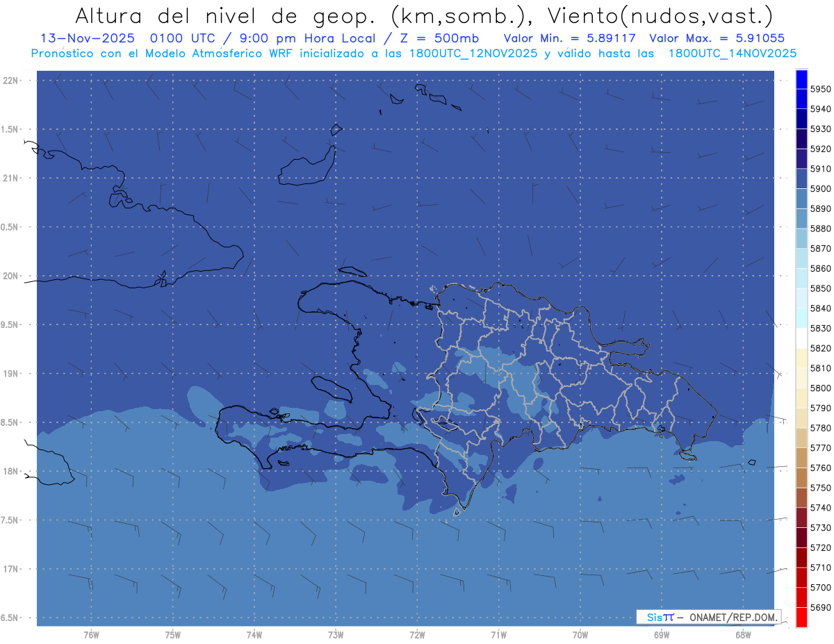The width and height of the screenshot is (834, 644).
Task: Click the 75W longitude label
Action: point(173,634)
